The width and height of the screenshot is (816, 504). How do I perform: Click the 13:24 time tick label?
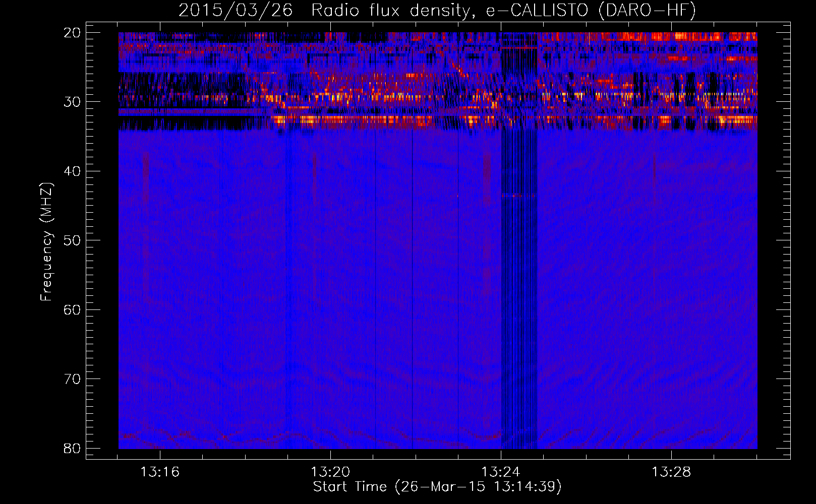(501, 472)
